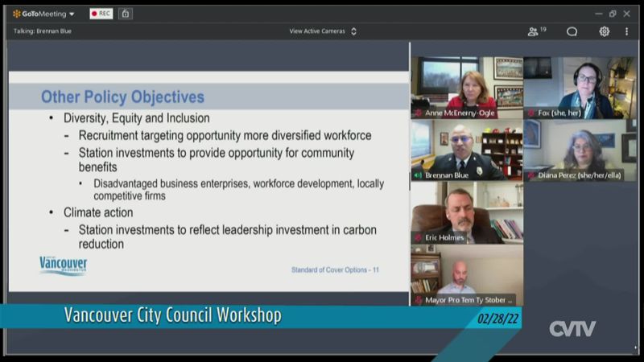Minimize the GoToMeeting window
644x362 pixels.
pyautogui.click(x=598, y=14)
